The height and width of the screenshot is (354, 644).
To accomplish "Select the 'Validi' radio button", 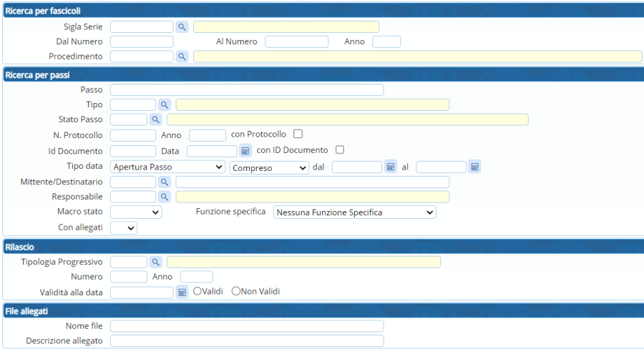I will 197,292.
